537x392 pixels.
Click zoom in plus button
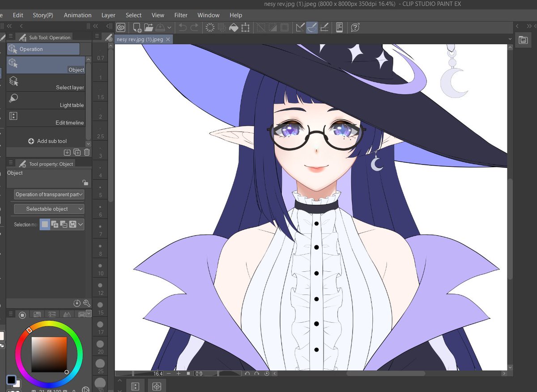[179, 373]
